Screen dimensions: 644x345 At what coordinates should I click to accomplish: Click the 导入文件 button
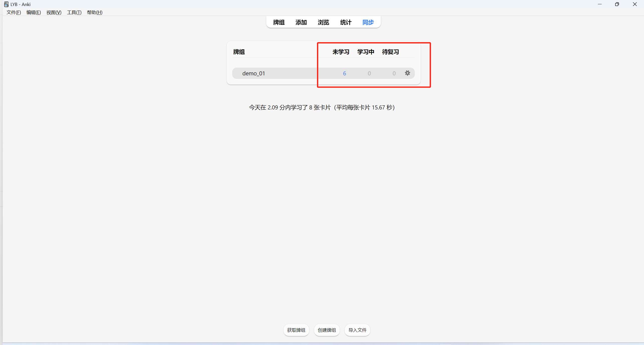coord(357,330)
